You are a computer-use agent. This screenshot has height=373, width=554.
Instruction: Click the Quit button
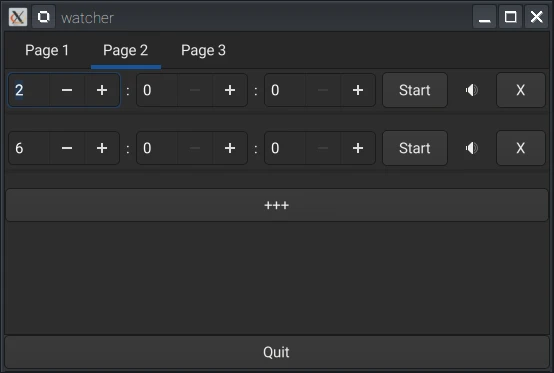pyautogui.click(x=277, y=352)
